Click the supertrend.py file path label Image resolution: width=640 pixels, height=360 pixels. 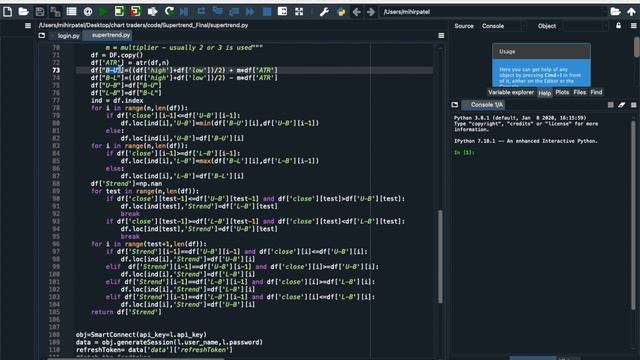pyautogui.click(x=143, y=25)
